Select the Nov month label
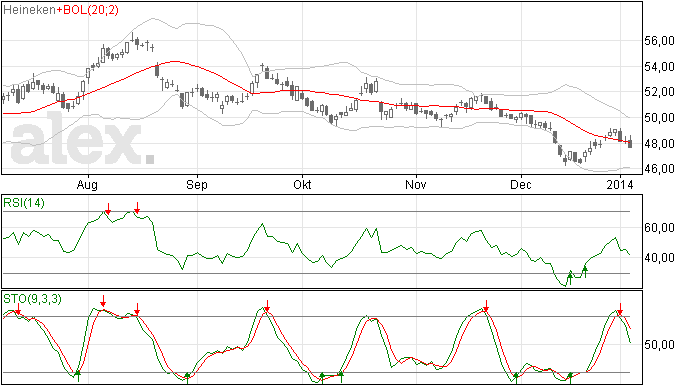 [415, 184]
